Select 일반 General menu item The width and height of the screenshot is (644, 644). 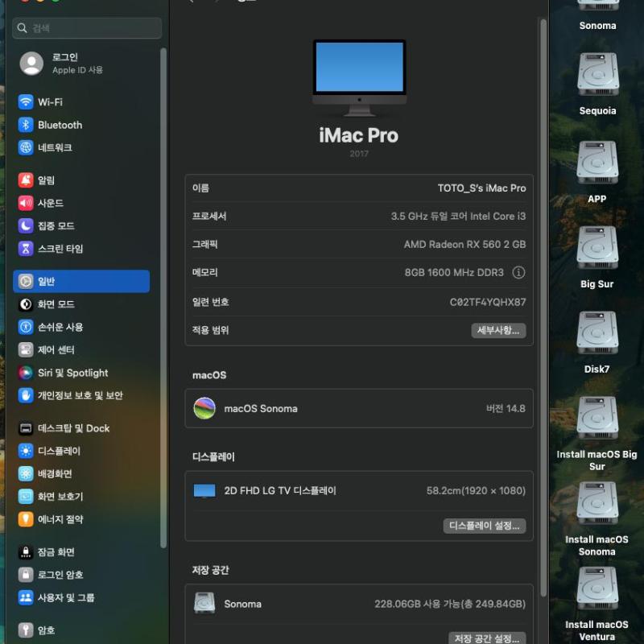pyautogui.click(x=81, y=281)
